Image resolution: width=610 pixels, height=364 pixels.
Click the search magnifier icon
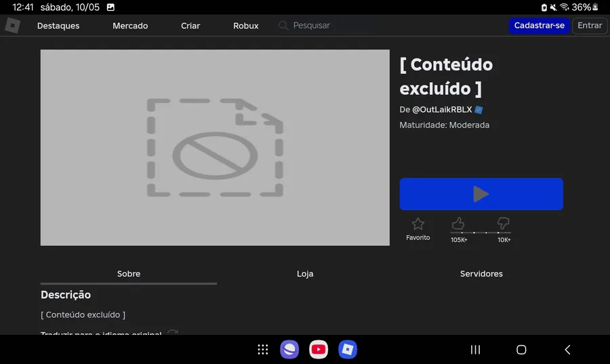tap(283, 25)
